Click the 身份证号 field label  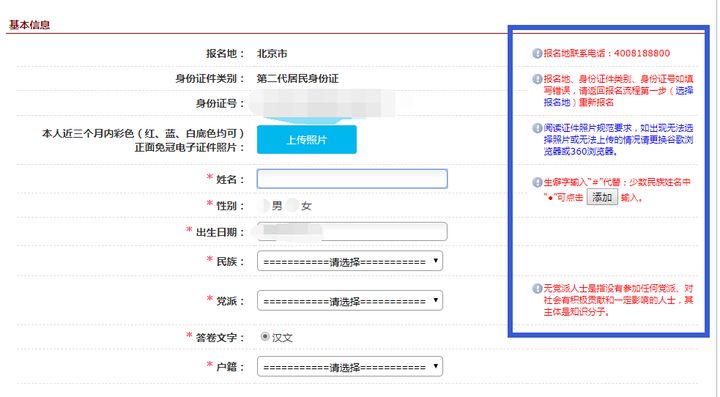(219, 104)
